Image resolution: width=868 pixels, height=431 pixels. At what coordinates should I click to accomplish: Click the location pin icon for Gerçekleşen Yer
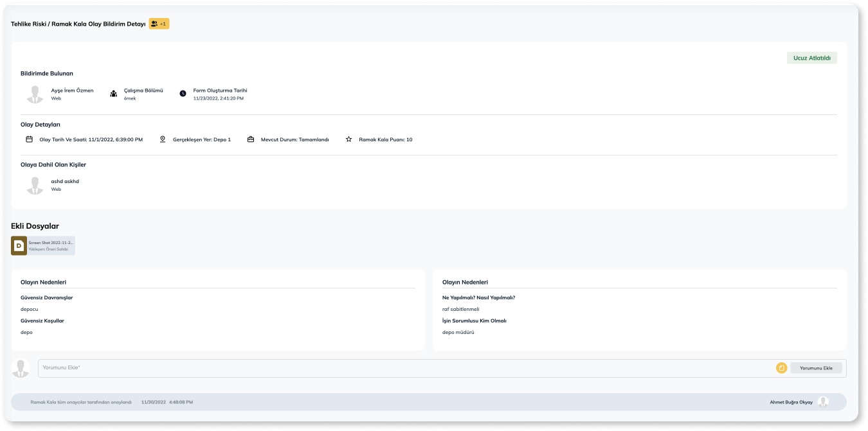click(x=163, y=139)
